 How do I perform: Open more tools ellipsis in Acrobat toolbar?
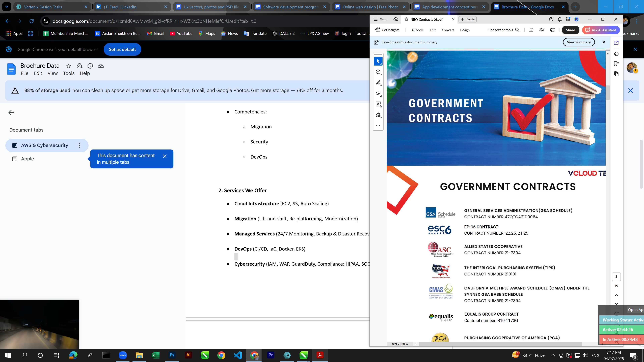(378, 125)
